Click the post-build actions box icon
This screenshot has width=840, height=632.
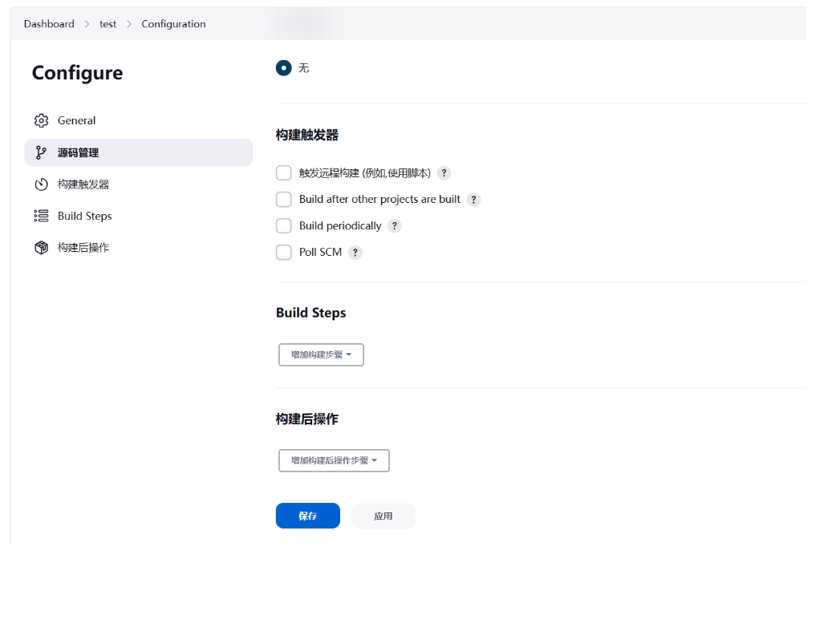(x=41, y=248)
